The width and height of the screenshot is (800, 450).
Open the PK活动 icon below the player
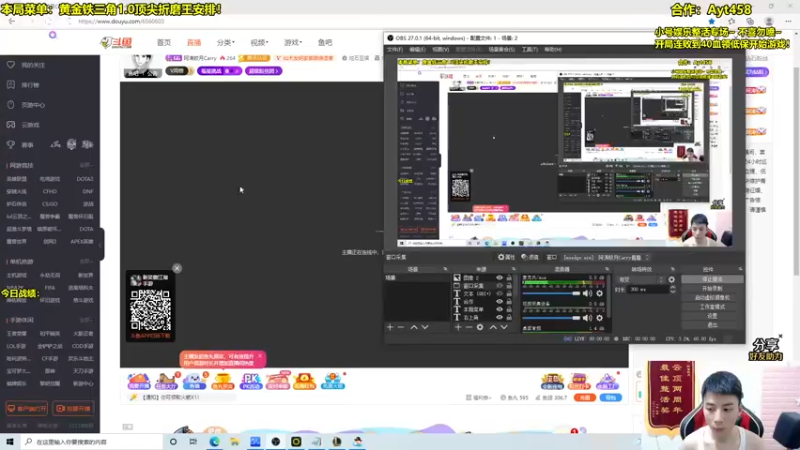(251, 381)
